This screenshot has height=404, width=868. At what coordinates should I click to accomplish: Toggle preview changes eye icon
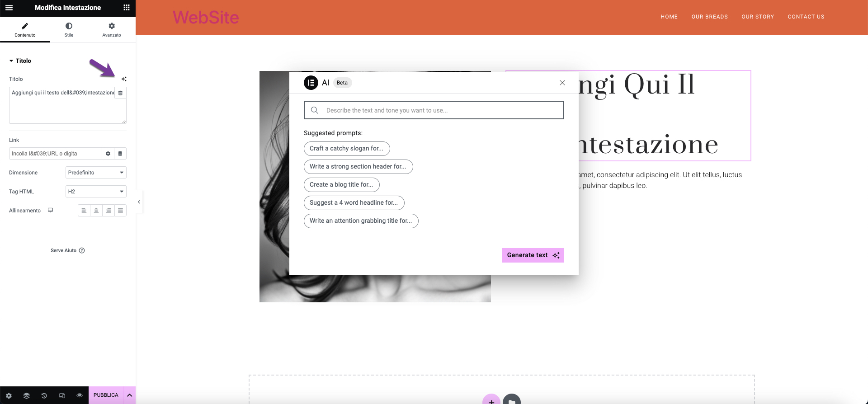pos(80,395)
